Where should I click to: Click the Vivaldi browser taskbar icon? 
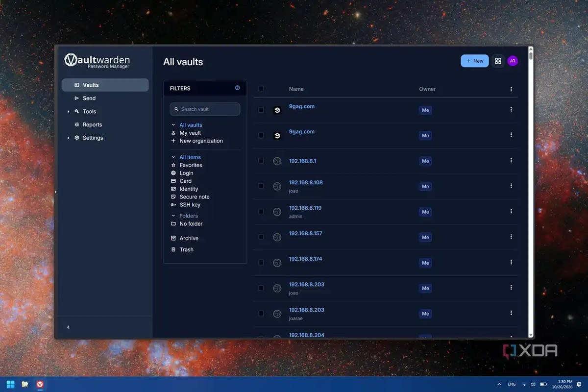point(40,384)
